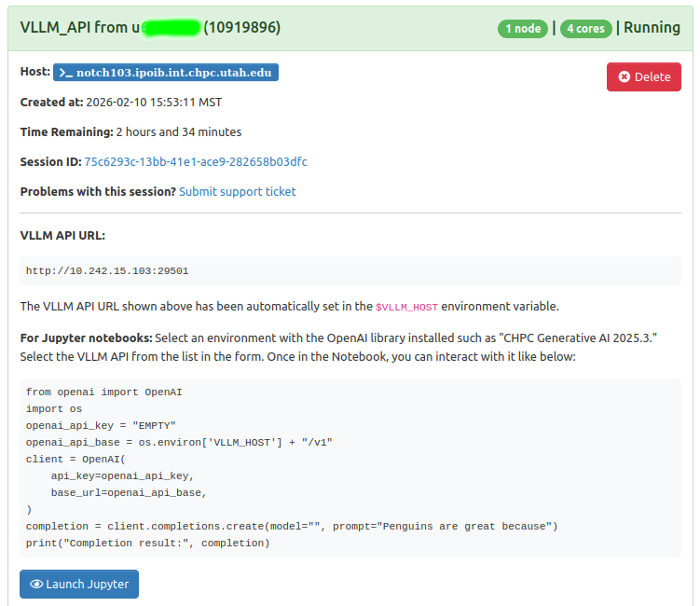
Task: Click the terminal icon in the host button
Action: point(66,73)
